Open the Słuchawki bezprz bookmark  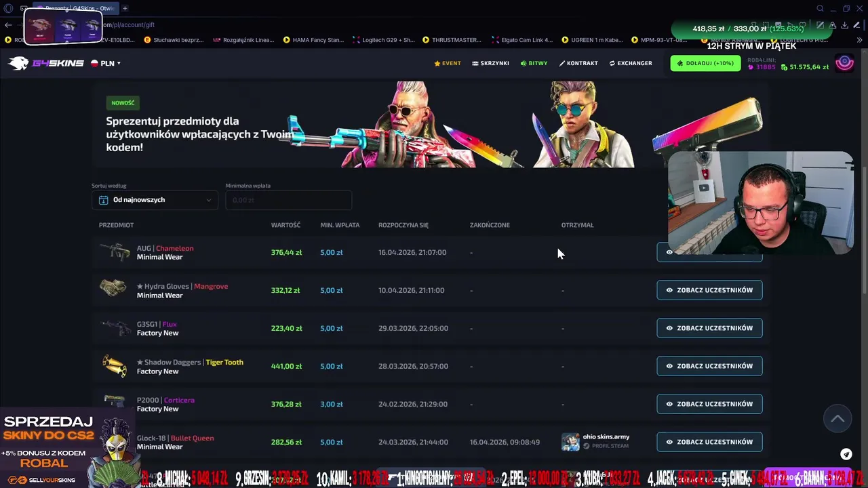coord(174,40)
